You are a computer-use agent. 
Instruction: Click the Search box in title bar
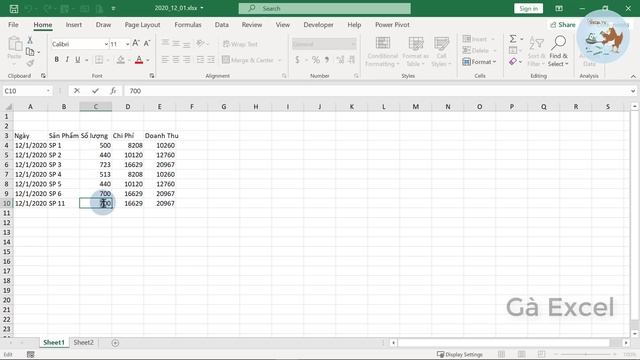324,8
